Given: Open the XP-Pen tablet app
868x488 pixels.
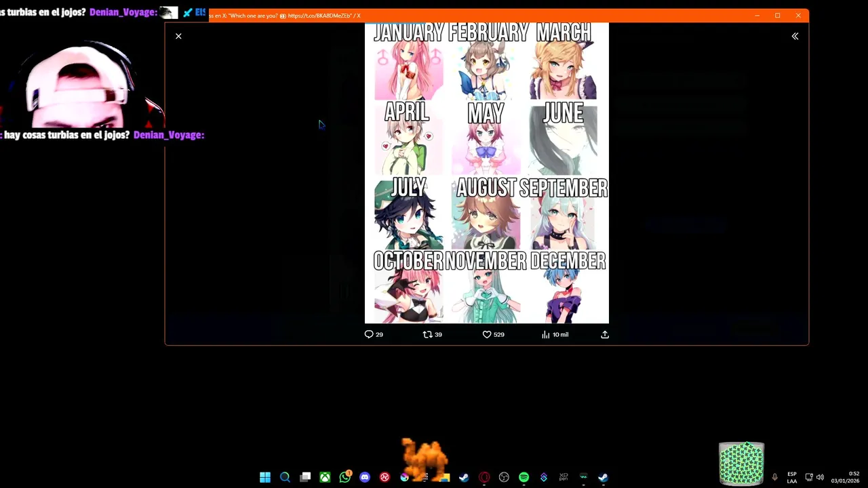Looking at the screenshot, I should (564, 477).
